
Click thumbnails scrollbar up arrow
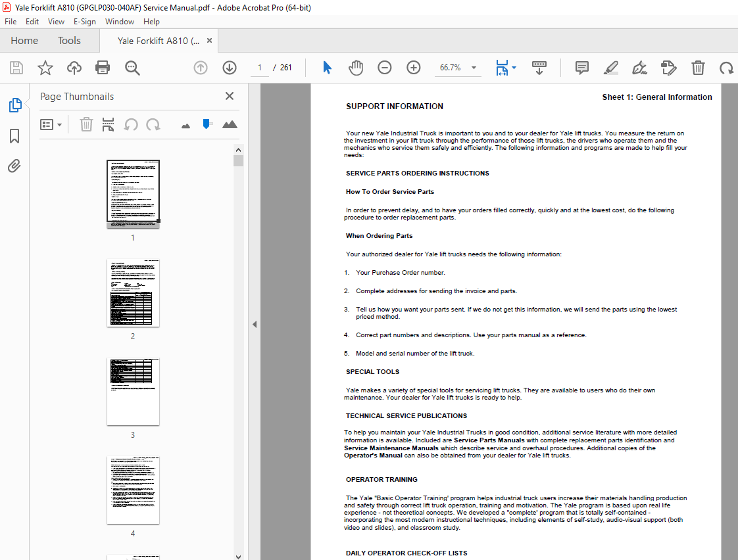pyautogui.click(x=239, y=150)
